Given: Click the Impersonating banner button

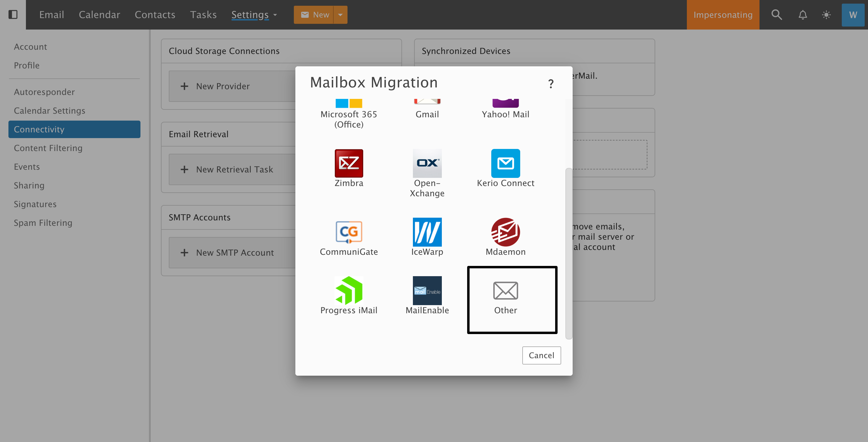Looking at the screenshot, I should (723, 14).
